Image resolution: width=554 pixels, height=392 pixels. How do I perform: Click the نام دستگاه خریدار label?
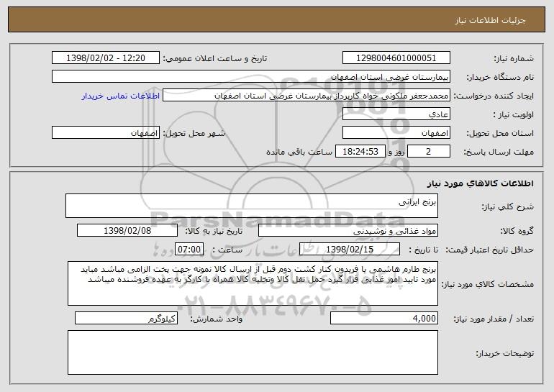[x=500, y=77]
